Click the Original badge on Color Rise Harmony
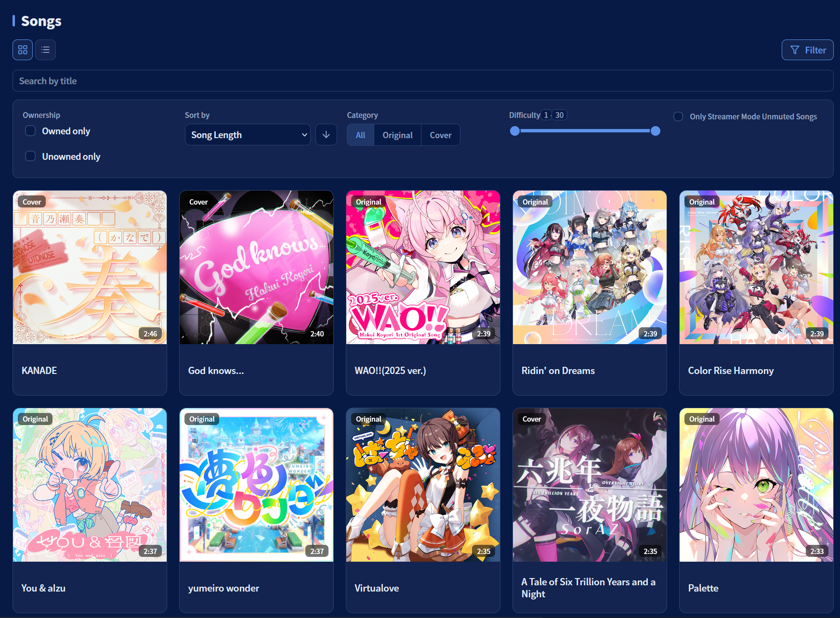Image resolution: width=840 pixels, height=618 pixels. (702, 202)
